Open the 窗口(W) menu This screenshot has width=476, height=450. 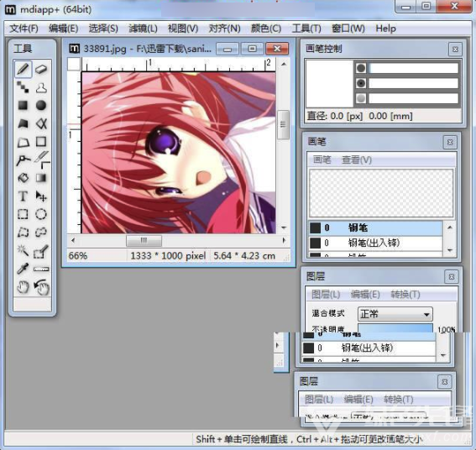click(x=348, y=29)
